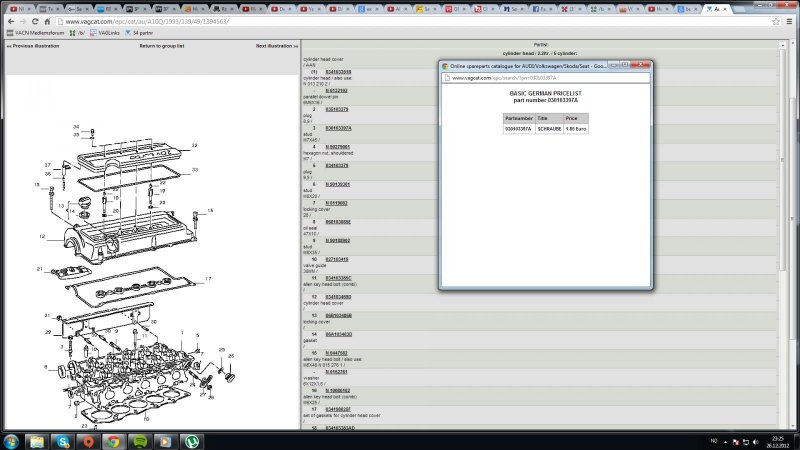Screen dimensions: 800x450
Task: Open the Chrome settings menu
Action: (791, 20)
